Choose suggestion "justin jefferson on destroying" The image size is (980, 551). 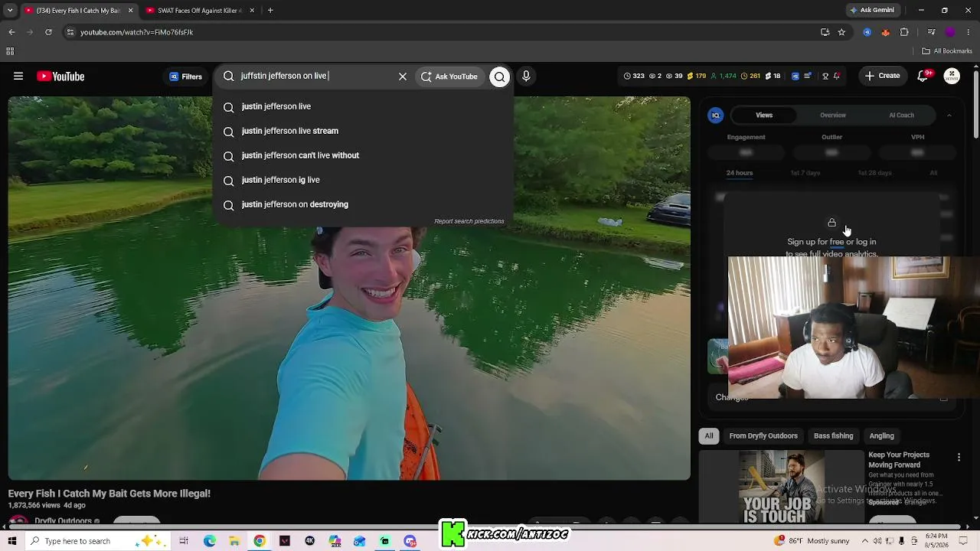point(362,204)
